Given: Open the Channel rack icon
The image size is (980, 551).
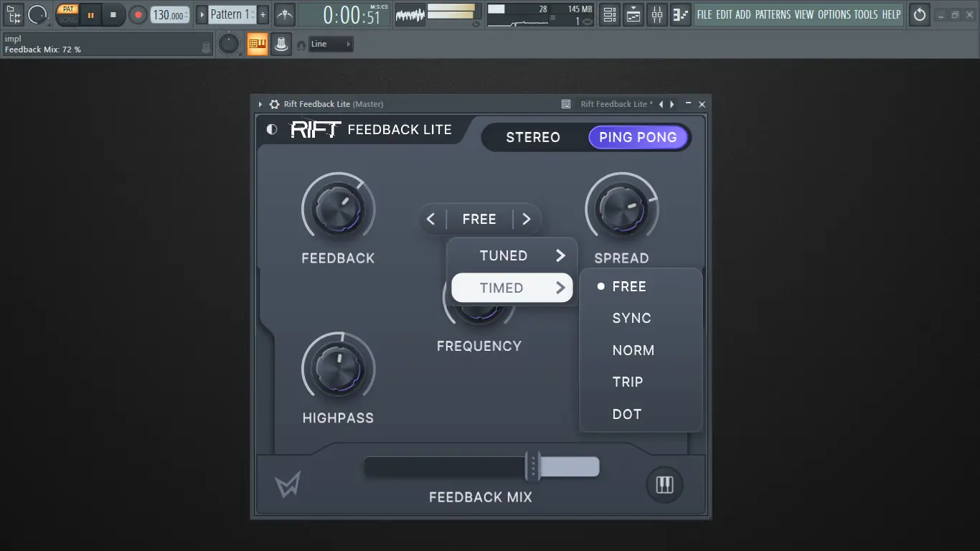Looking at the screenshot, I should 633,14.
